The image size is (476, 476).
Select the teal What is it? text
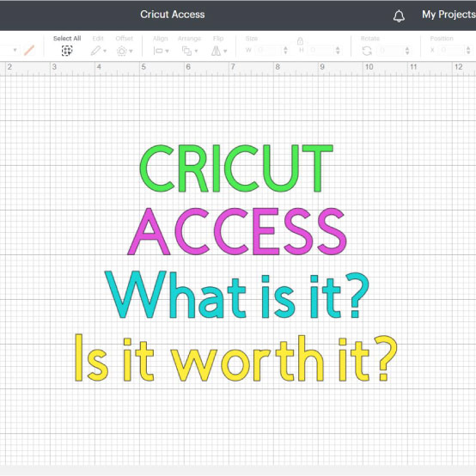(237, 295)
